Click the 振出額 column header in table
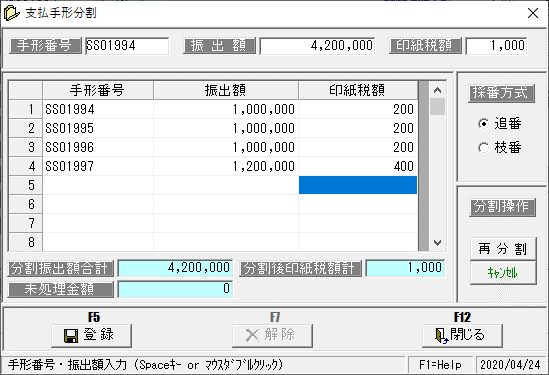549x375 pixels. (226, 90)
